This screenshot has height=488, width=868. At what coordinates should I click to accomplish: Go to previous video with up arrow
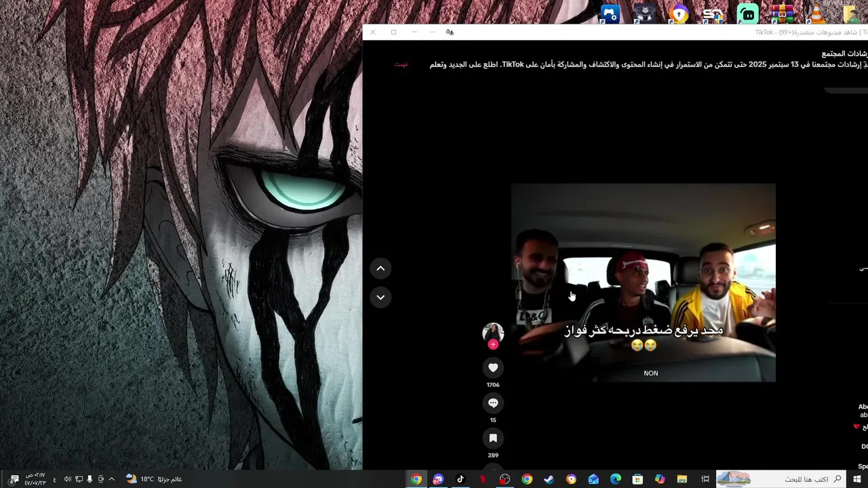380,268
